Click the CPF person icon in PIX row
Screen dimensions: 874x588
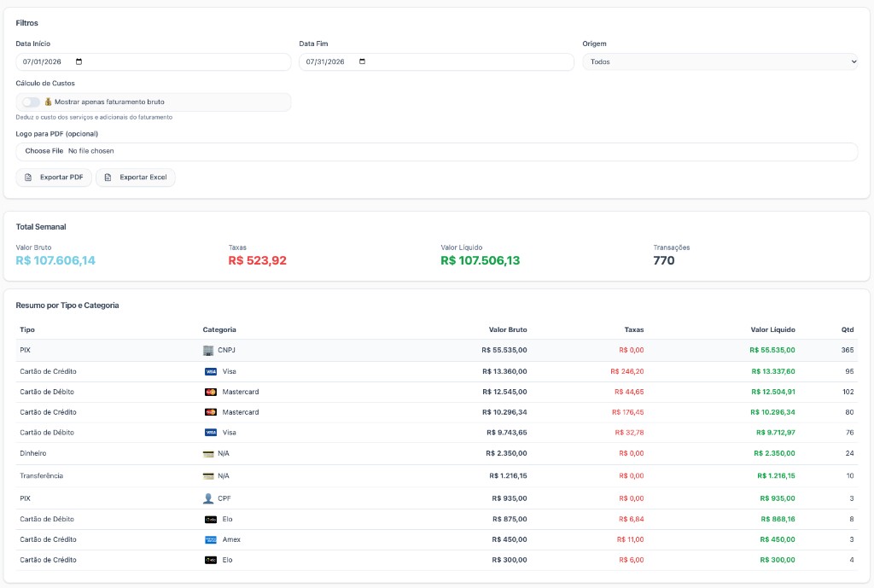point(208,498)
